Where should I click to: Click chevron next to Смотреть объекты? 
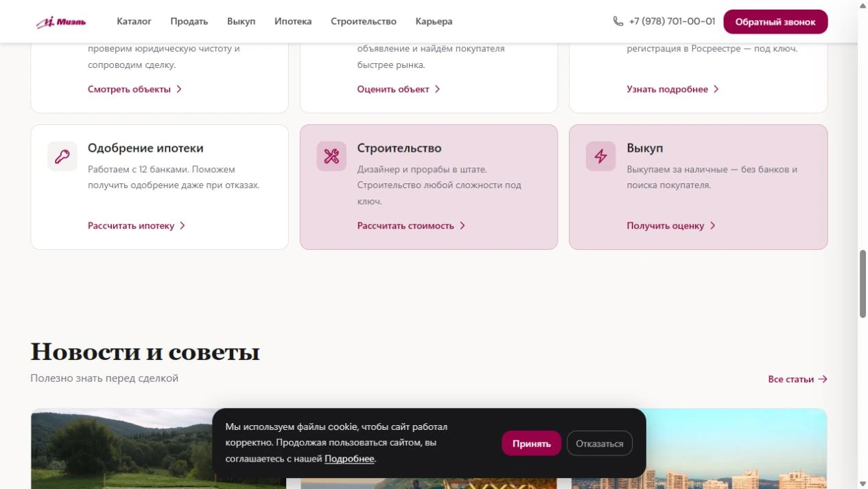tap(179, 89)
